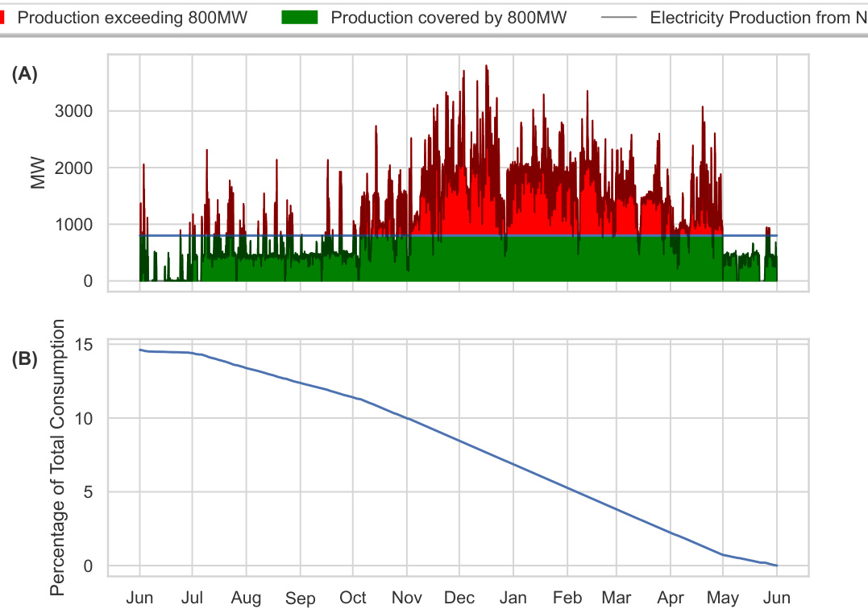Click the red legend swatch
Screen dimensions: 868x609
click(x=3, y=17)
